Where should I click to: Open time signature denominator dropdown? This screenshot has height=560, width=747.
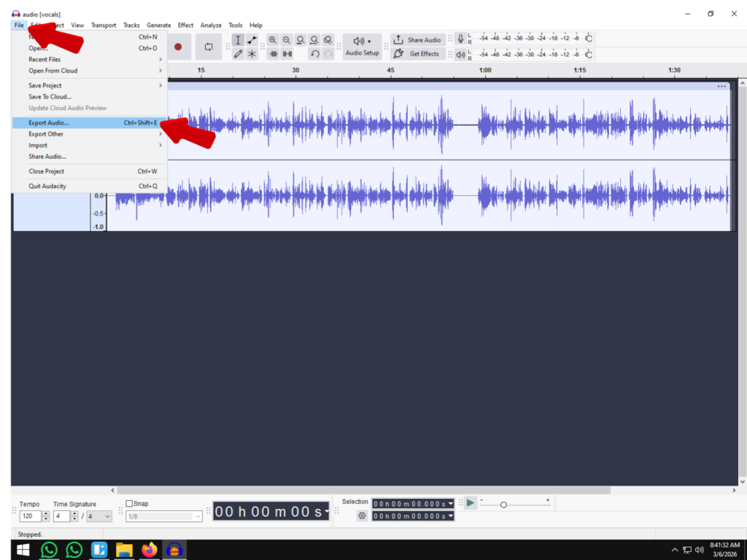(x=99, y=516)
